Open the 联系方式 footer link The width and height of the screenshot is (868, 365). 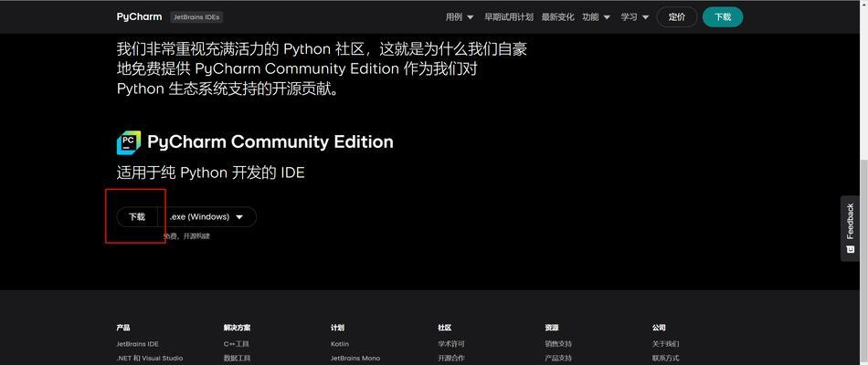(x=665, y=359)
